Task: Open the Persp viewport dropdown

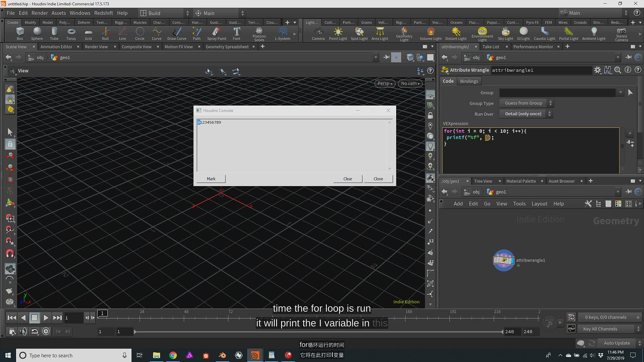Action: pos(385,83)
